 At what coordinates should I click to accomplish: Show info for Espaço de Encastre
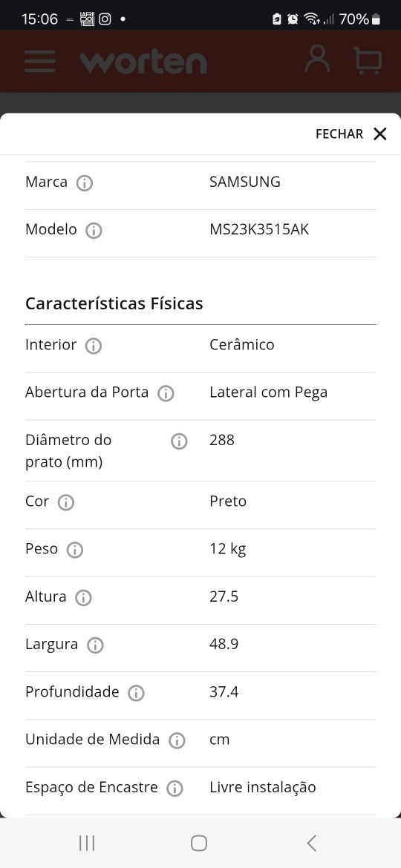[x=175, y=789]
